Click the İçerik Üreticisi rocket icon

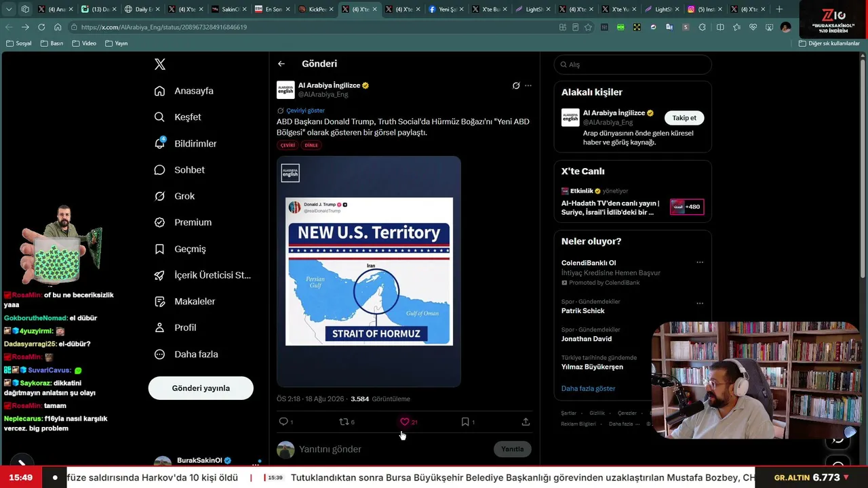[x=159, y=275]
